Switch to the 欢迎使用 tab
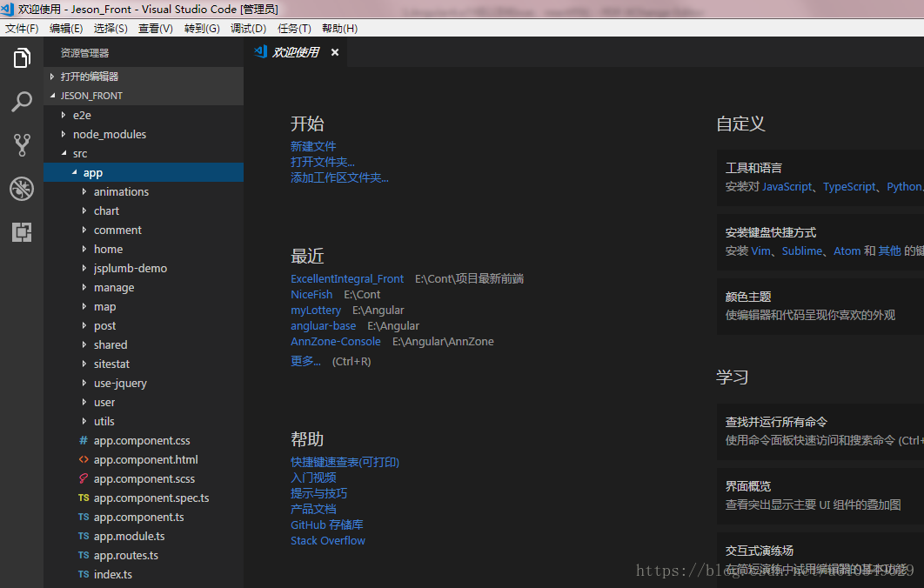Image resolution: width=924 pixels, height=588 pixels. pos(295,52)
